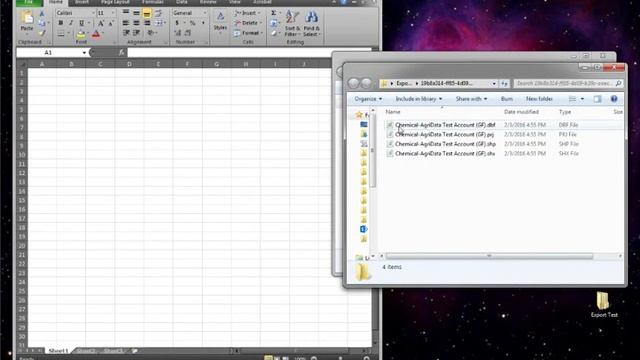Increase font size with Grow Font icon
640x360 pixels.
tap(101, 23)
